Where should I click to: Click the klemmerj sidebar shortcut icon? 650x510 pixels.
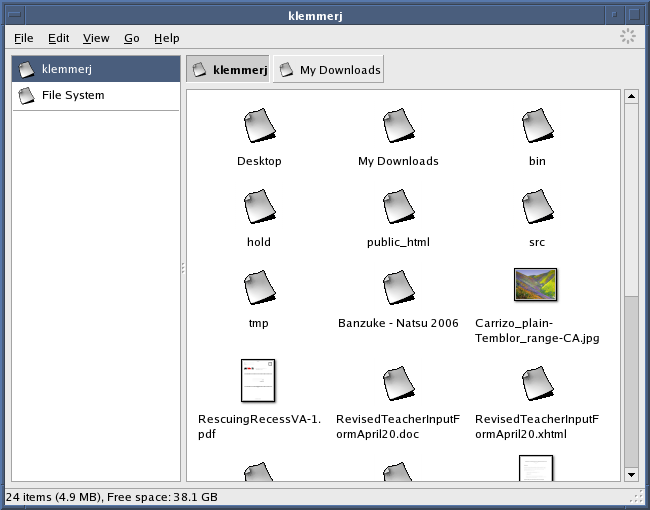26,69
